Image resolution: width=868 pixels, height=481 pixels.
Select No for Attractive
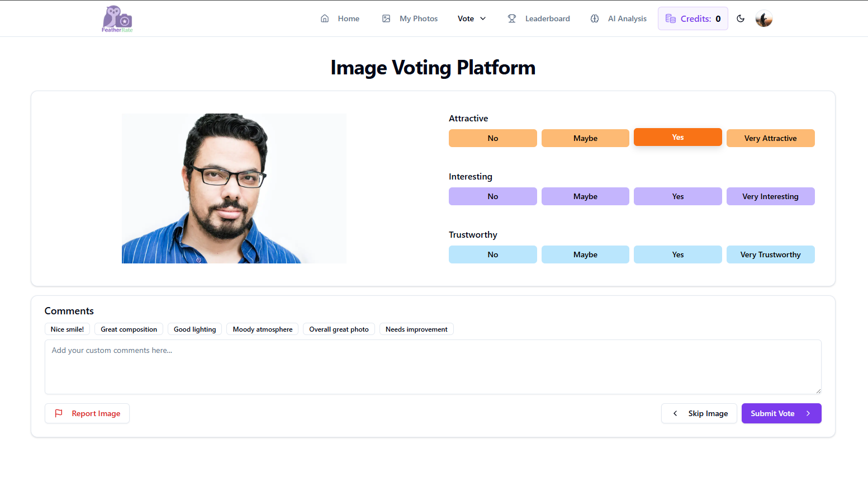click(493, 138)
